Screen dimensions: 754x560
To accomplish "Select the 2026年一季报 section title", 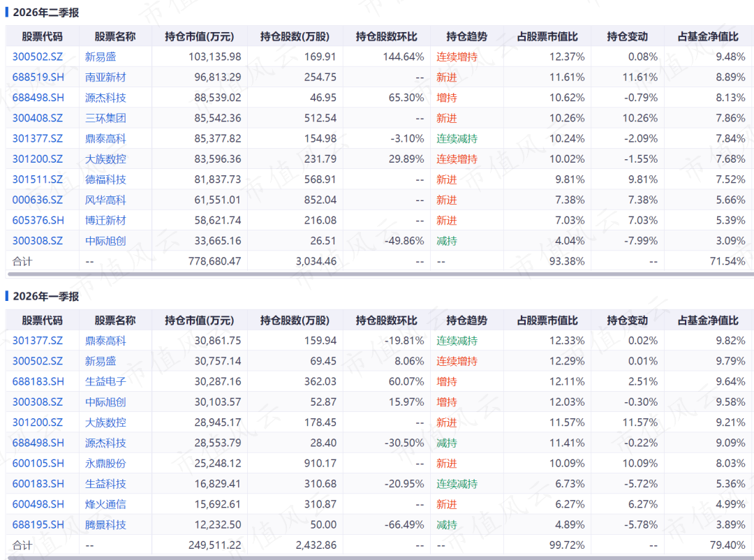I will pyautogui.click(x=45, y=296).
